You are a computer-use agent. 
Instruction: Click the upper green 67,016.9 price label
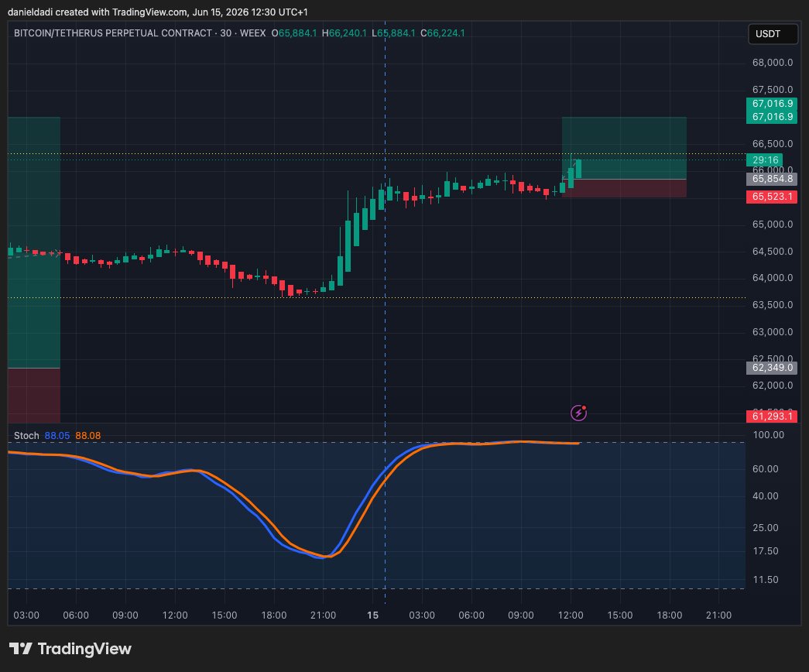(x=772, y=104)
